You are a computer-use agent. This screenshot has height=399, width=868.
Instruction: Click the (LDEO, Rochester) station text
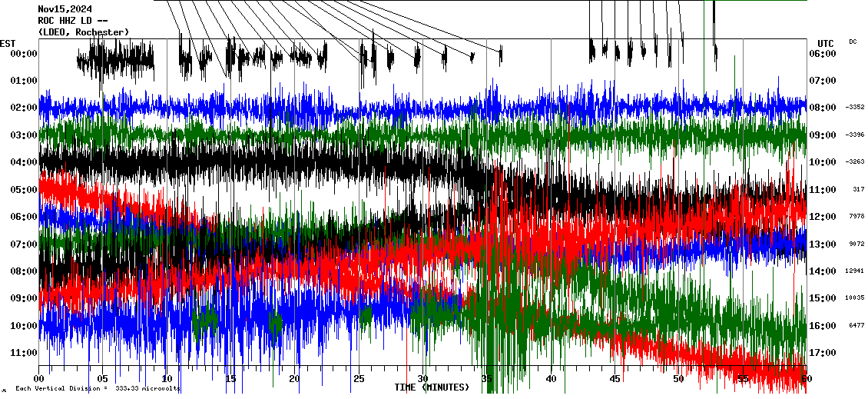(x=84, y=32)
